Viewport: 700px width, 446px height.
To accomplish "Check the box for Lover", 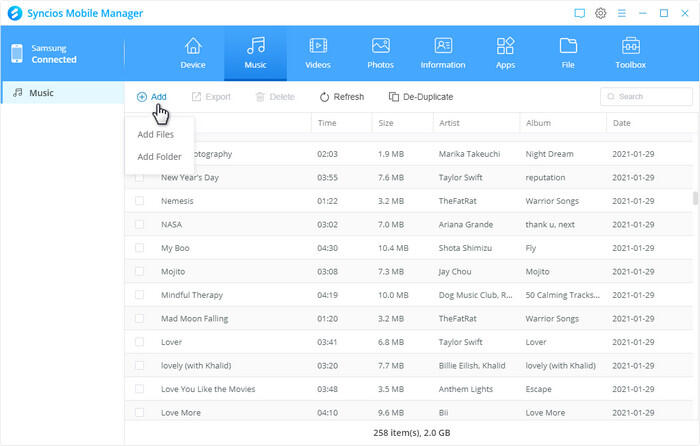I will (x=139, y=342).
